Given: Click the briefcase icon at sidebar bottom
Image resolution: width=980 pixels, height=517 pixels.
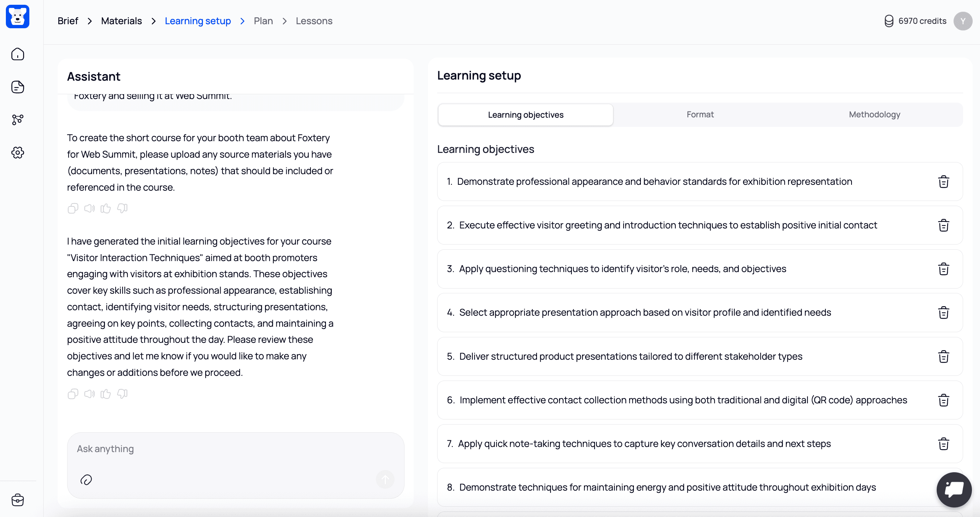Looking at the screenshot, I should 18,500.
